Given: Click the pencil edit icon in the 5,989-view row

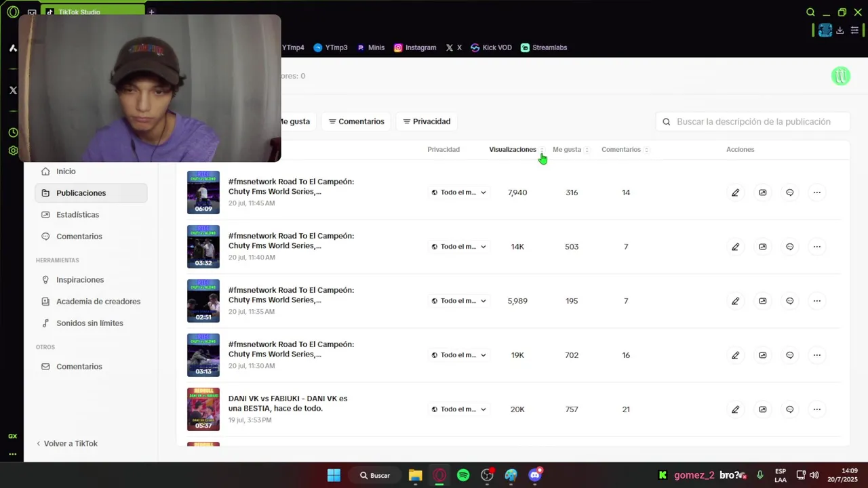Looking at the screenshot, I should coord(735,301).
